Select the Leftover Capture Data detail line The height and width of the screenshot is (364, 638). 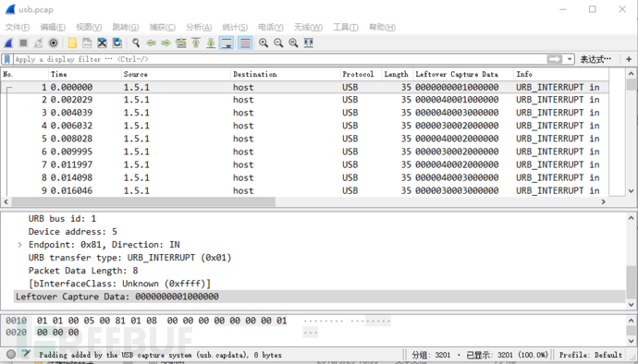click(x=319, y=297)
